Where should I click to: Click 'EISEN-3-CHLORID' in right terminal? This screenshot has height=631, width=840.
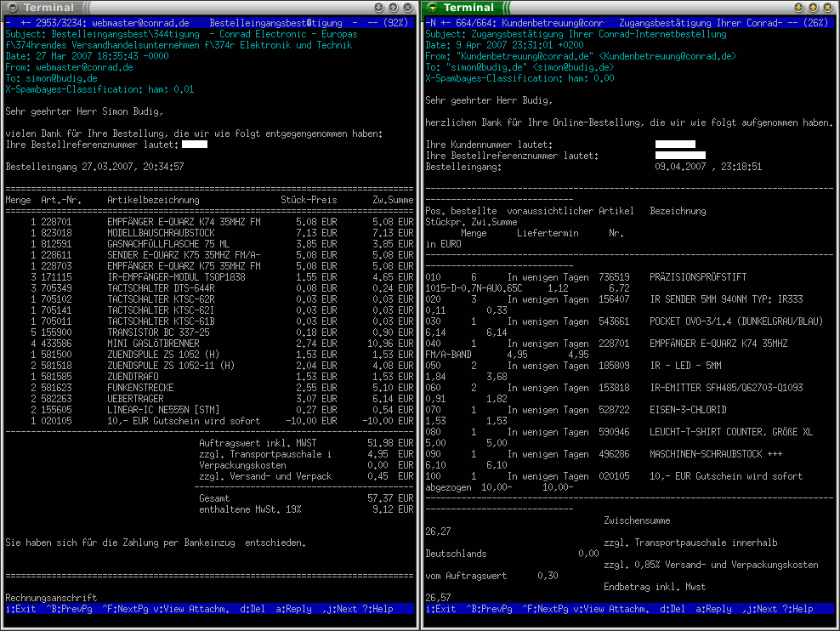point(689,410)
